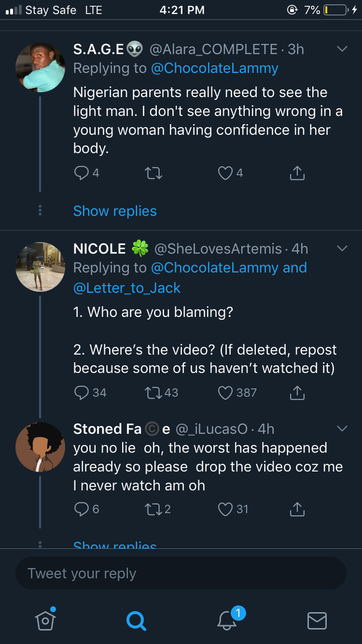Screen dimensions: 362x644
Task: Share S.A.G.E's tweet
Action: 297,174
